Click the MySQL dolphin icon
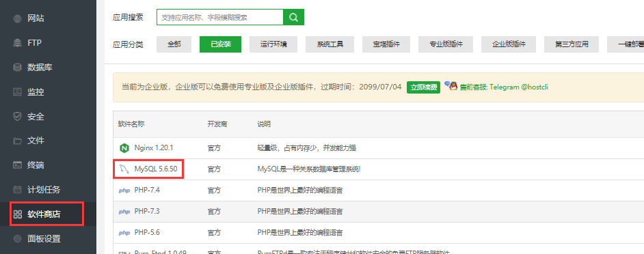 pos(124,169)
